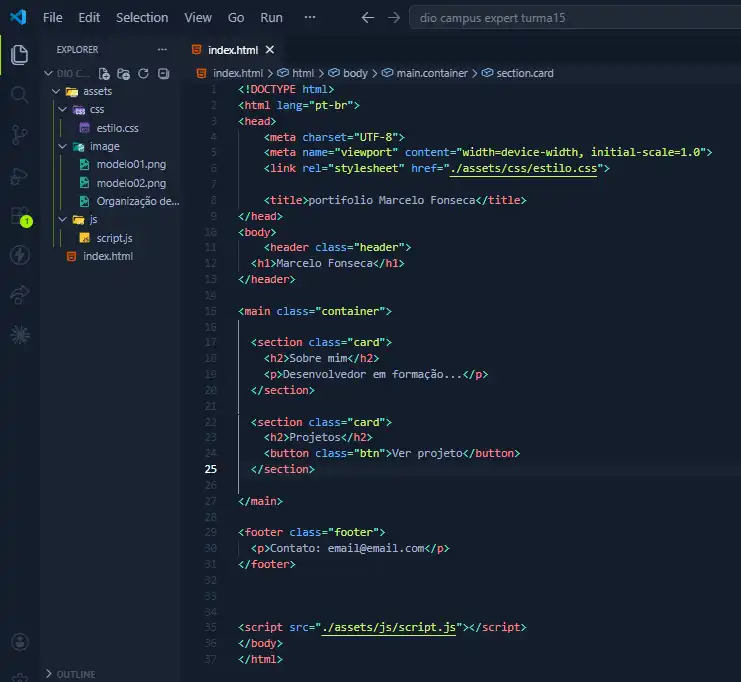
Task: Open Source Control view
Action: 19,136
